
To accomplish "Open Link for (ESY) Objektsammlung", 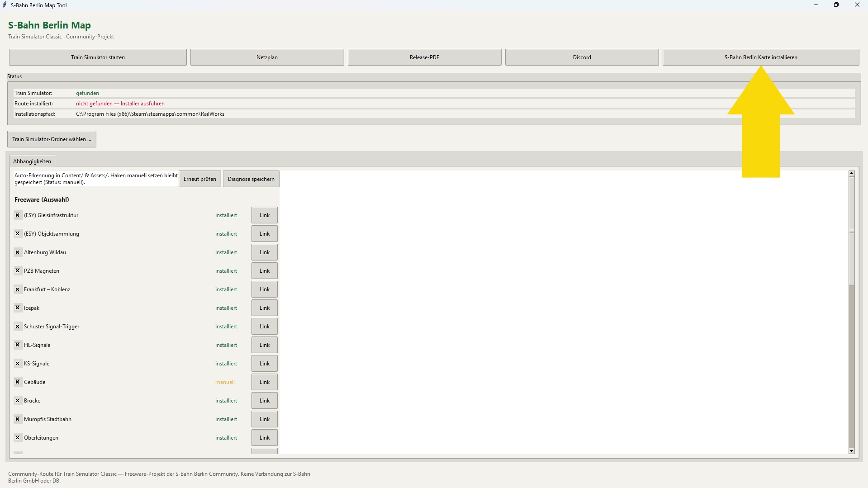I will click(265, 234).
